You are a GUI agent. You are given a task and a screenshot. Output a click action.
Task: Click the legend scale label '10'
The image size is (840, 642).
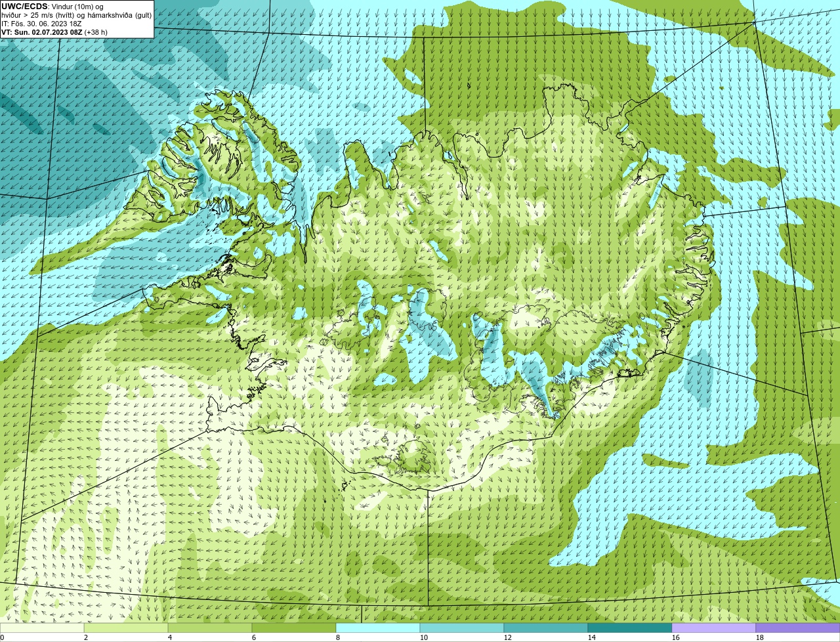pyautogui.click(x=424, y=637)
